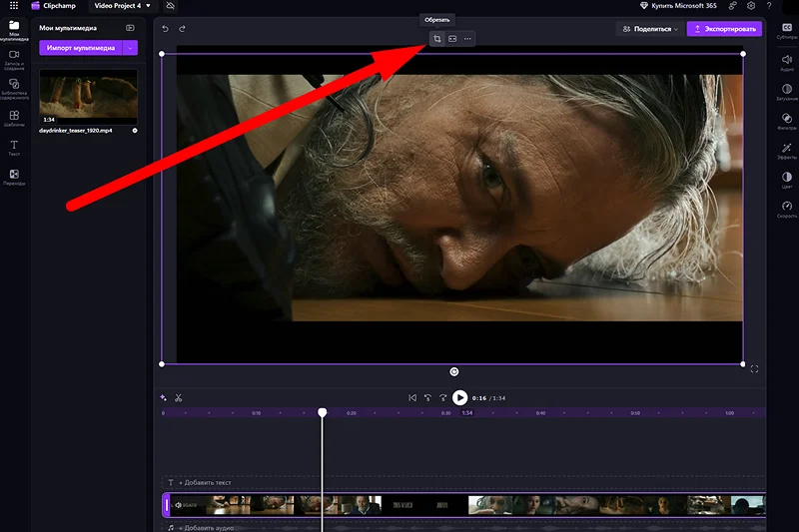Click Add audio track label

point(206,528)
